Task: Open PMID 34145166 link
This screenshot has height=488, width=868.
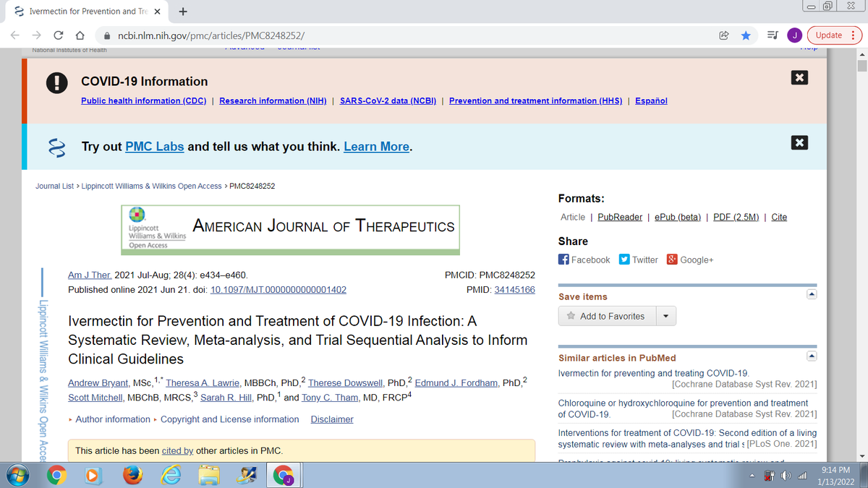Action: 514,290
